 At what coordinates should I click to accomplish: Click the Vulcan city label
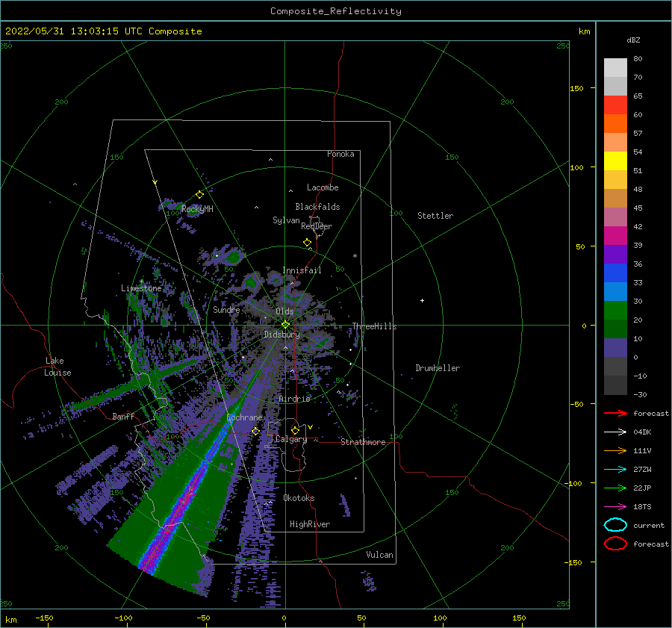click(x=379, y=555)
